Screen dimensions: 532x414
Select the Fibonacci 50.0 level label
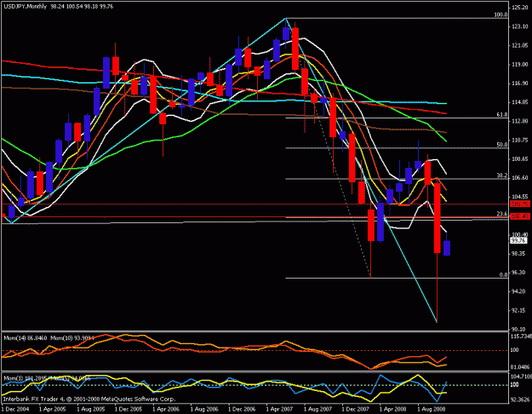click(502, 145)
